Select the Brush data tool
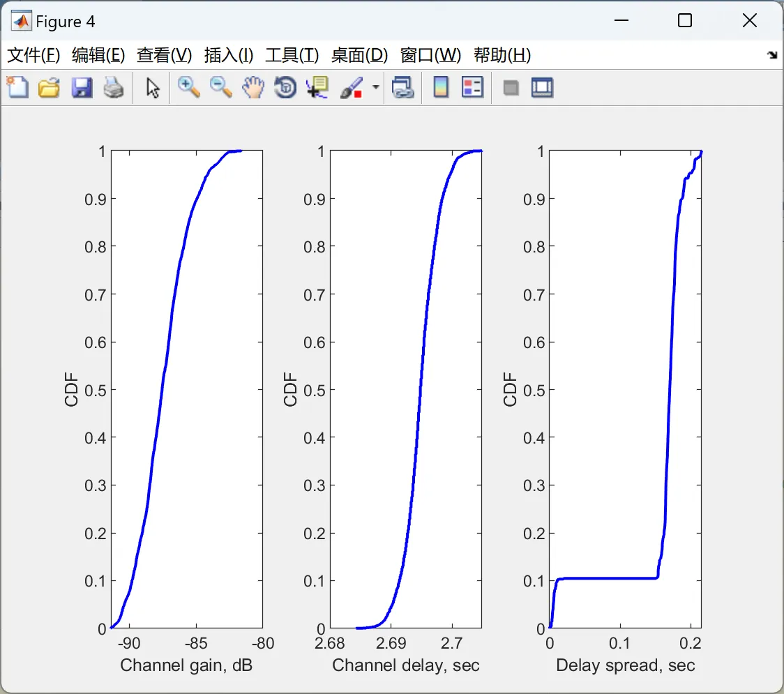The image size is (784, 694). pos(352,87)
